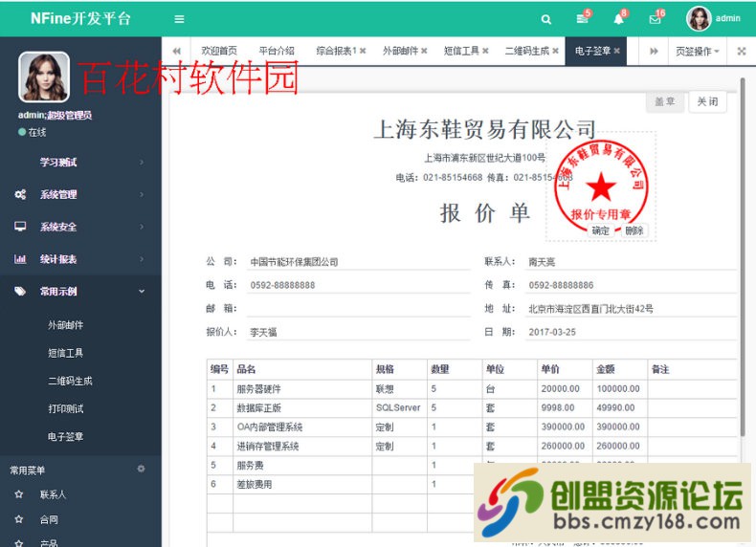
Task: Click the 联系人 field 南天亮
Action: (x=631, y=262)
